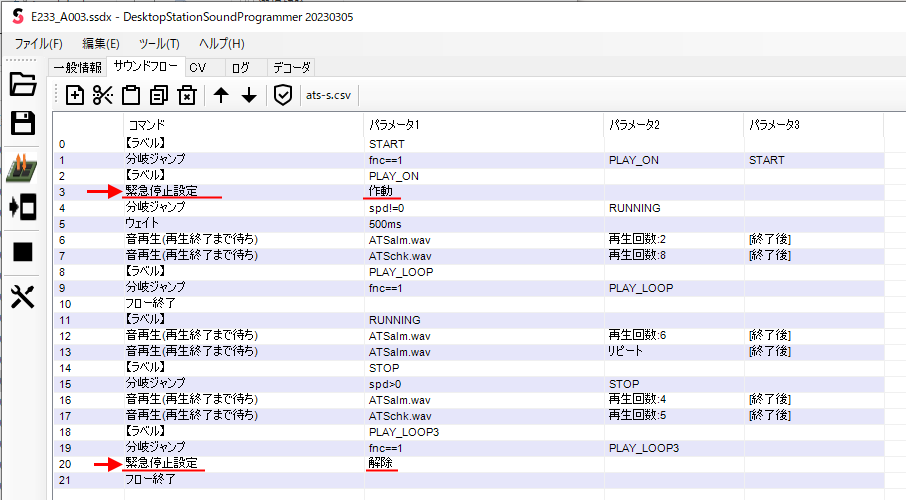
Task: Switch to the CV tab
Action: coord(197,68)
